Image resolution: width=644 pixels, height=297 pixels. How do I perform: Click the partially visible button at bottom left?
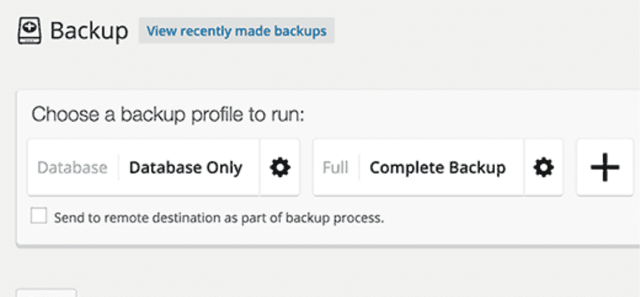click(46, 293)
